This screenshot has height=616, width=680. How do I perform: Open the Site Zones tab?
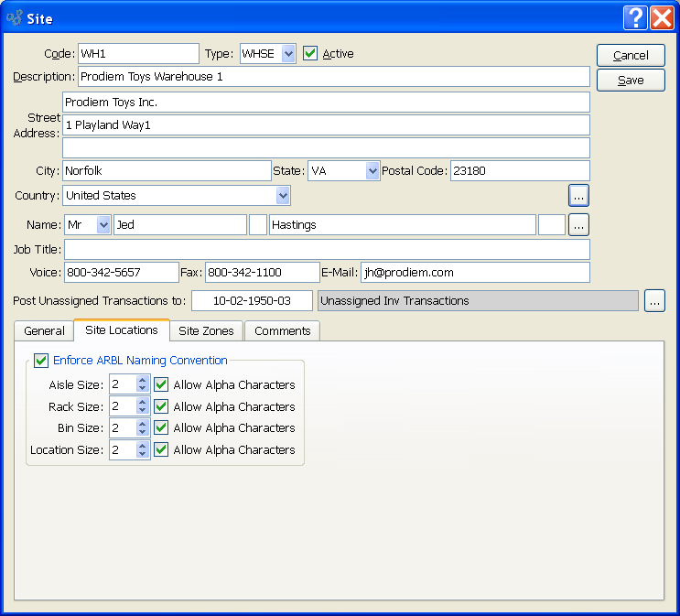point(206,330)
